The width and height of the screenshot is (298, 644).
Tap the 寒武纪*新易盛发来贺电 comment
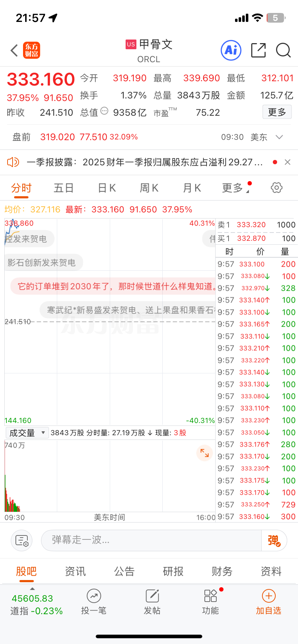[x=128, y=310]
